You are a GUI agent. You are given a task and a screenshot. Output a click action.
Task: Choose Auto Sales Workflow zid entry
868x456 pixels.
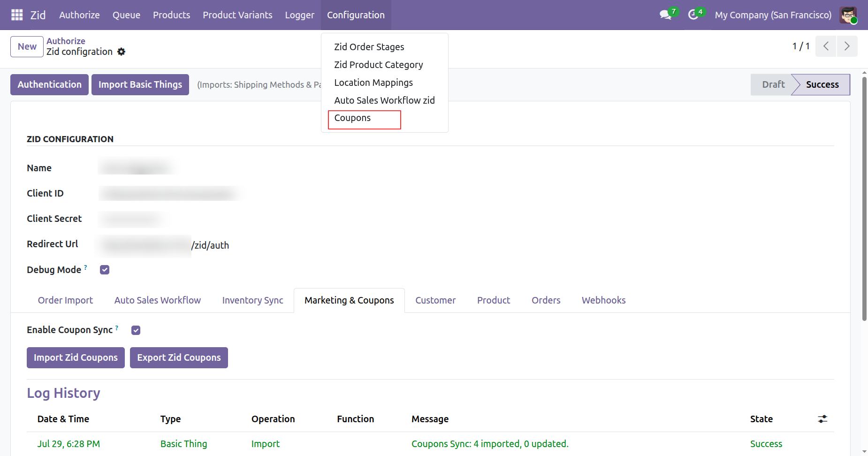coord(384,100)
